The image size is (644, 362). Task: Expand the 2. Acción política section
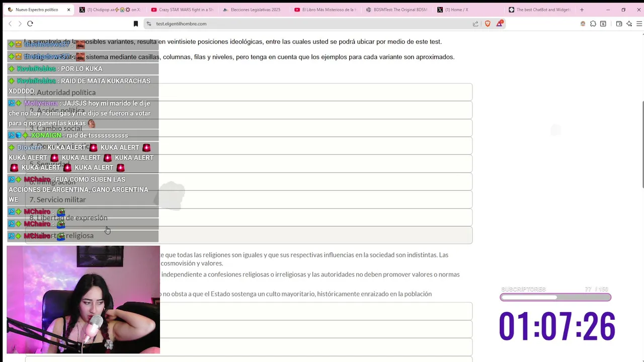(x=249, y=110)
